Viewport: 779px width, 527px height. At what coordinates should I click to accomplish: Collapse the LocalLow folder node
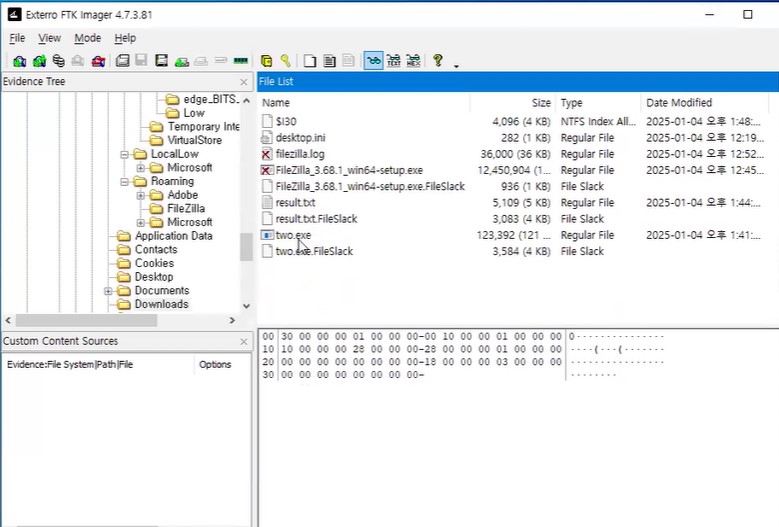click(x=124, y=154)
